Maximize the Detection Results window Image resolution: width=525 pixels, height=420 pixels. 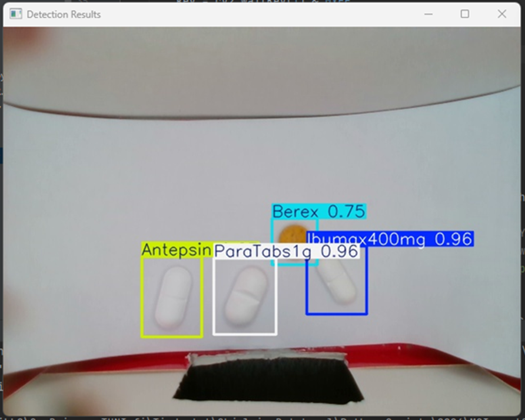coord(466,14)
